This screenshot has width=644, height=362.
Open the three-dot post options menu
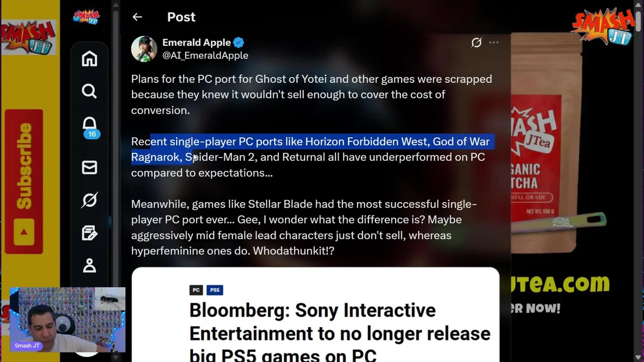coord(494,43)
